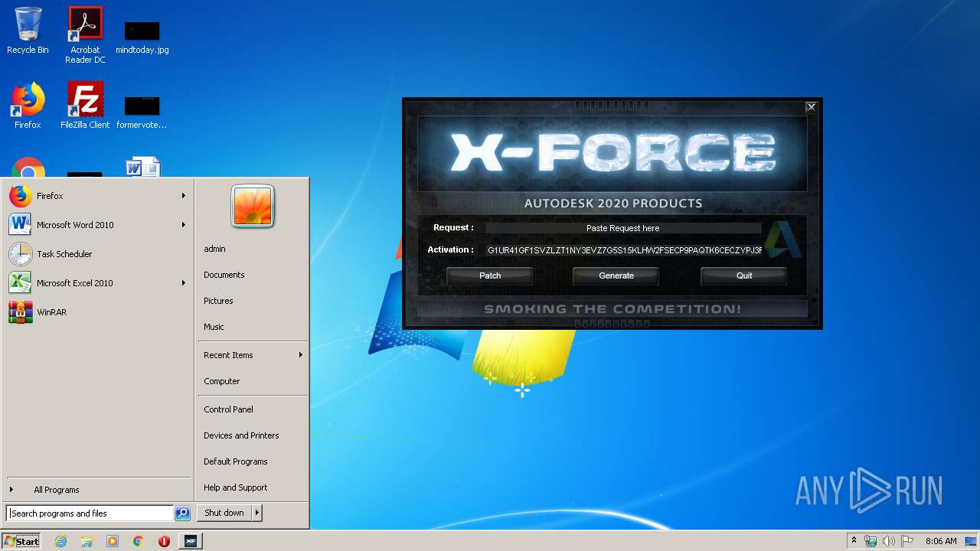Screen dimensions: 980x551
Task: Click the Opera icon in the taskbar
Action: [164, 541]
